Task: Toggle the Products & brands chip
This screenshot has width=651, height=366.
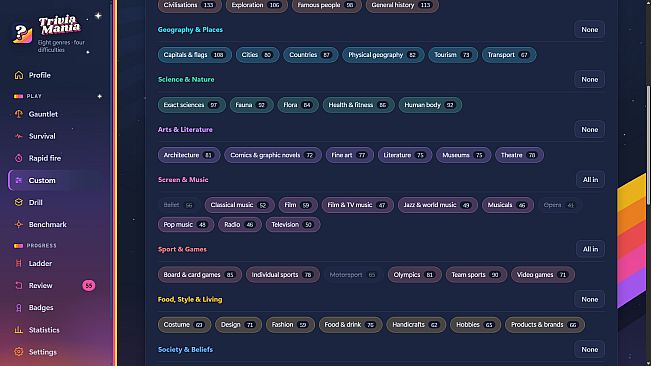Action: (x=545, y=325)
